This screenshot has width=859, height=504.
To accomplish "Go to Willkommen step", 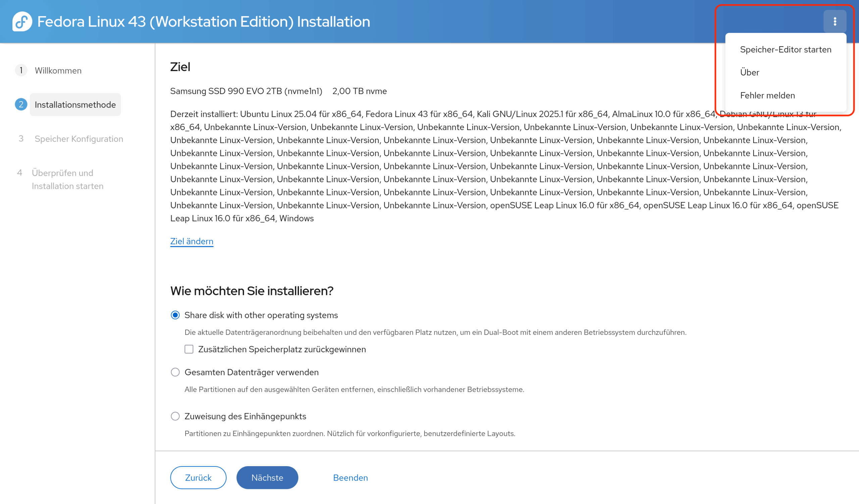I will (58, 70).
